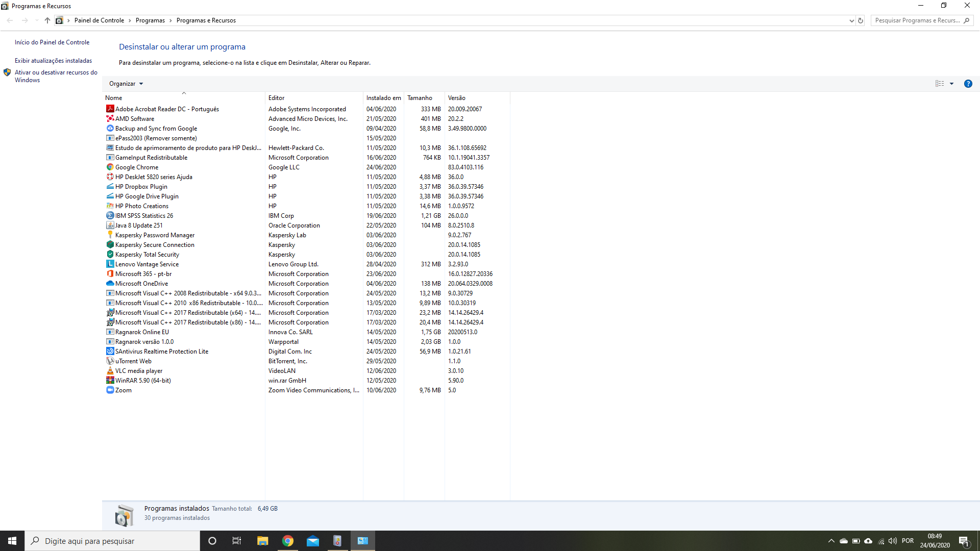The image size is (980, 551).
Task: Show hidden system tray icons
Action: 831,541
